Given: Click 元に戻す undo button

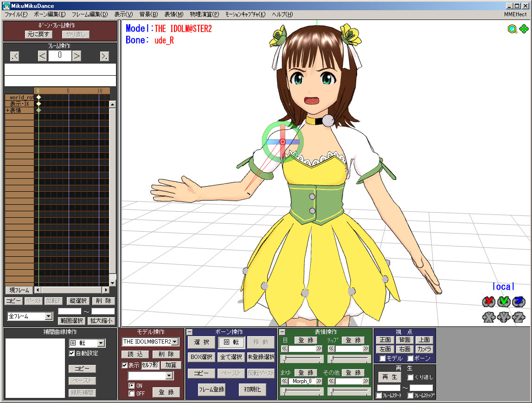Looking at the screenshot, I should (x=38, y=34).
